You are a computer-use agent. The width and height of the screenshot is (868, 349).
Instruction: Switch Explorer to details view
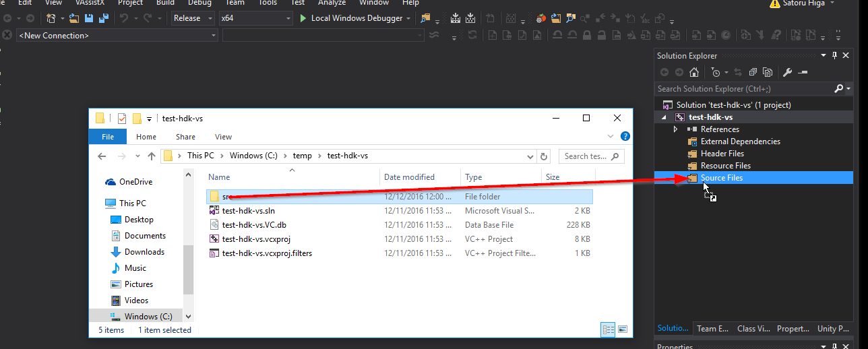[609, 329]
